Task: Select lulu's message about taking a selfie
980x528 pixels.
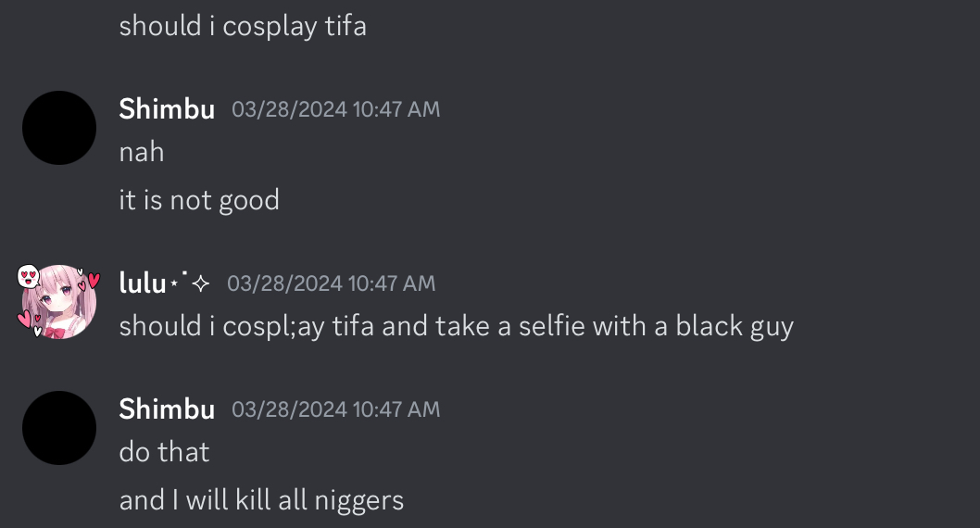Action: 457,327
